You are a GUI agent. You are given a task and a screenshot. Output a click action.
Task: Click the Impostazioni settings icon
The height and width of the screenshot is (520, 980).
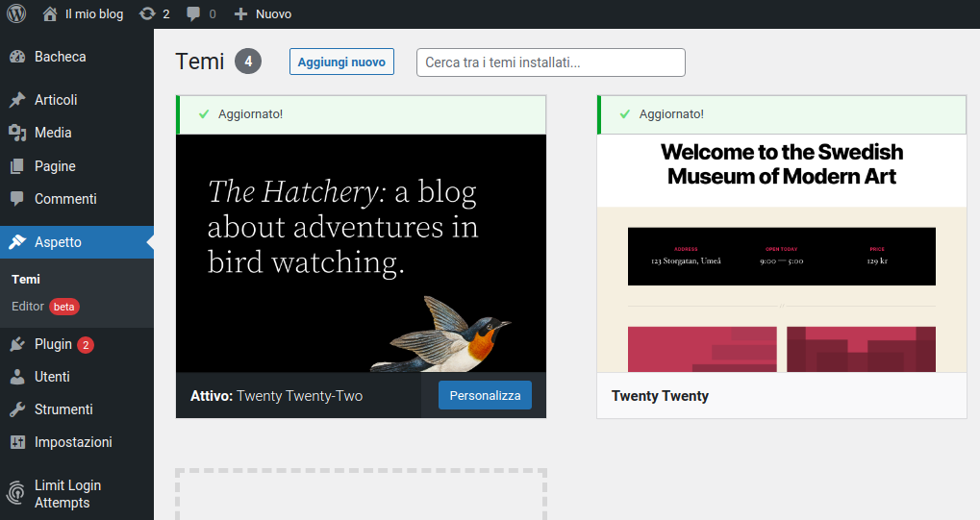click(x=17, y=442)
